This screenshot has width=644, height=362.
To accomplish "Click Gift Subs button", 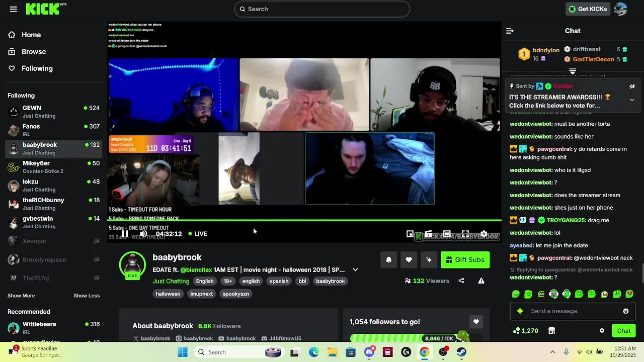I will pos(465,260).
